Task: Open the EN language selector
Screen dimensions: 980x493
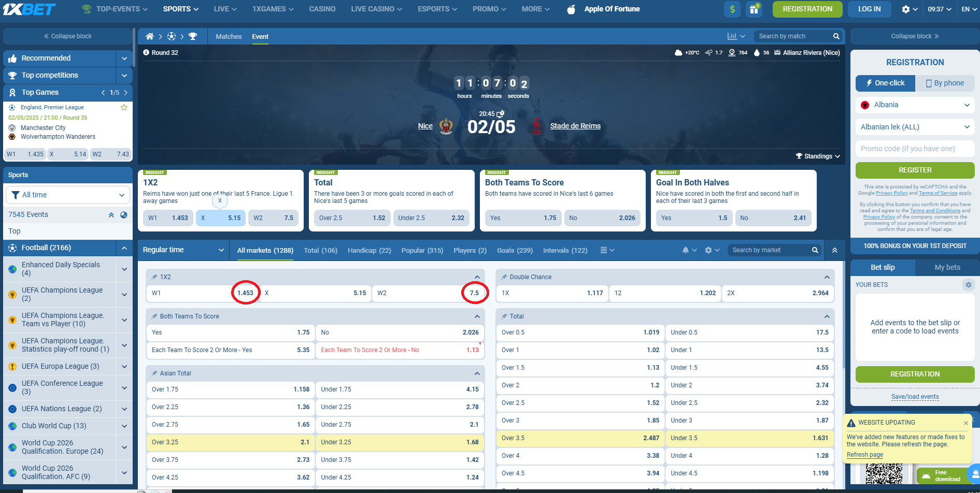Action: click(x=969, y=9)
